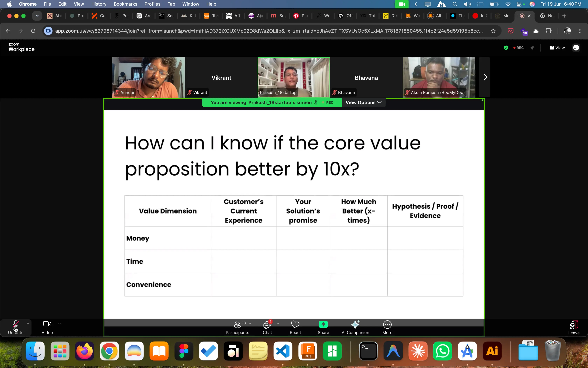Click the AI sparkle icon near REC

click(532, 48)
